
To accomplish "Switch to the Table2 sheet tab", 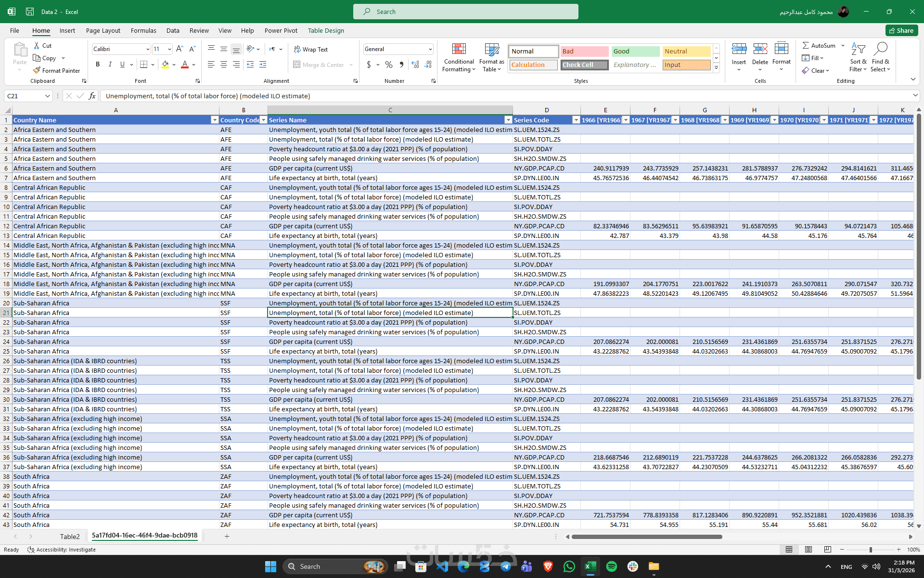I will 70,536.
